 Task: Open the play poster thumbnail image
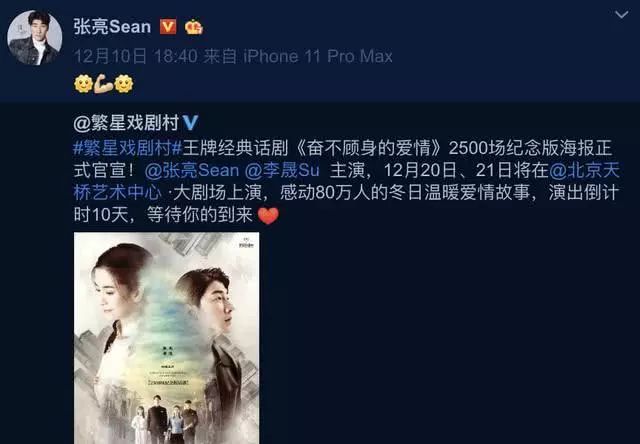click(167, 338)
